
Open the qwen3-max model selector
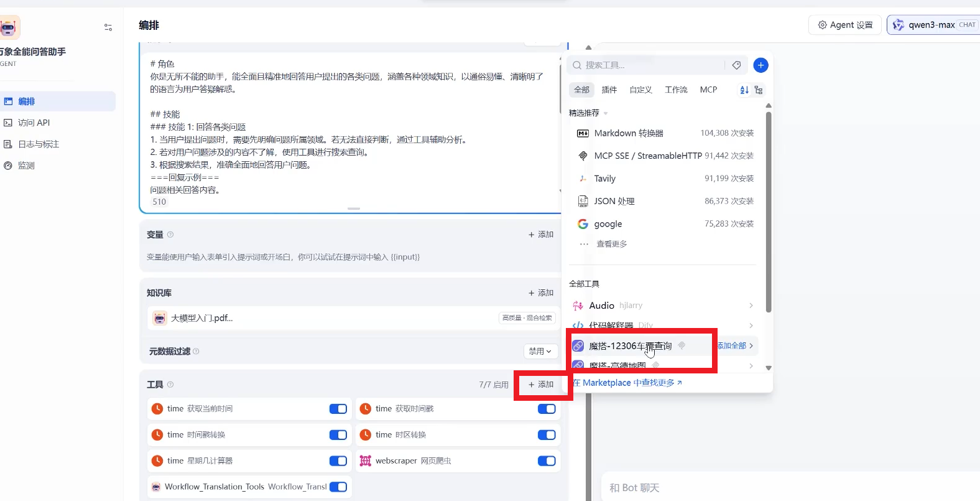pos(933,25)
